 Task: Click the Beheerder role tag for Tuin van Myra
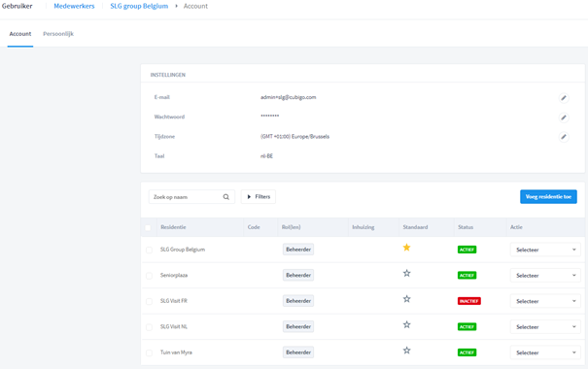298,352
